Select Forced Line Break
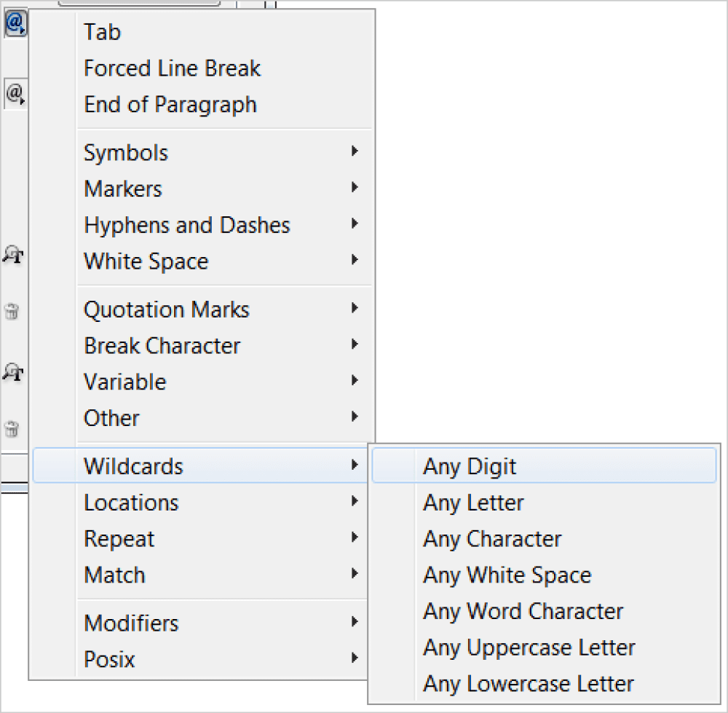This screenshot has width=728, height=713. click(173, 68)
